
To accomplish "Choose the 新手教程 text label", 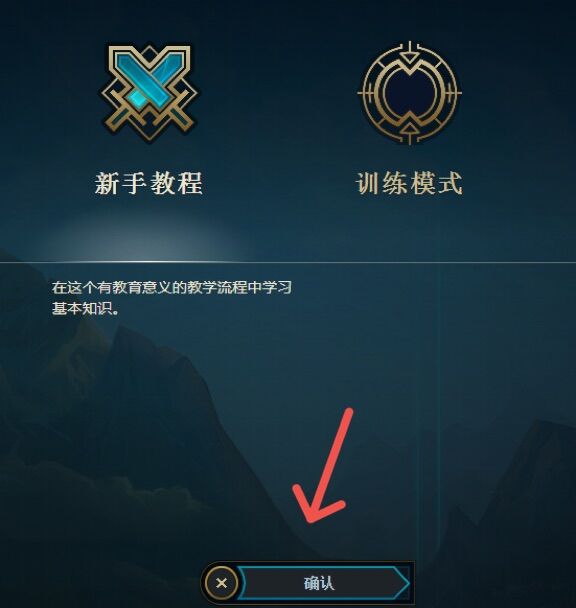I will [x=149, y=183].
